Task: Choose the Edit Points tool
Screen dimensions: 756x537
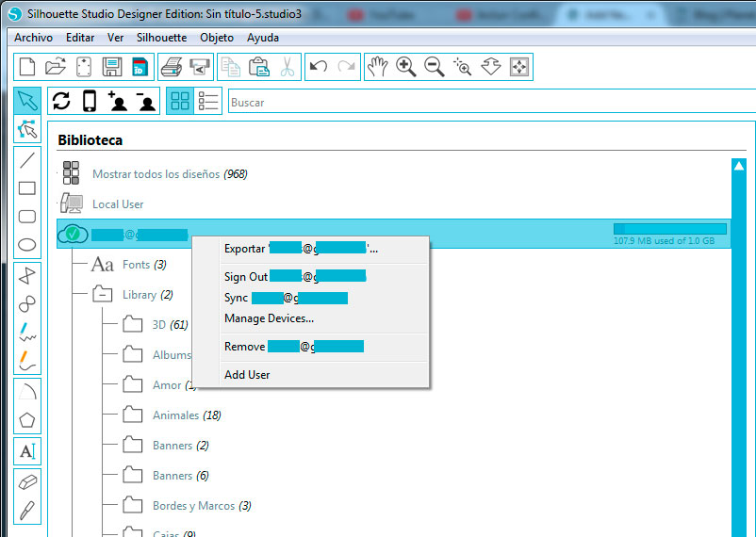Action: [x=27, y=129]
